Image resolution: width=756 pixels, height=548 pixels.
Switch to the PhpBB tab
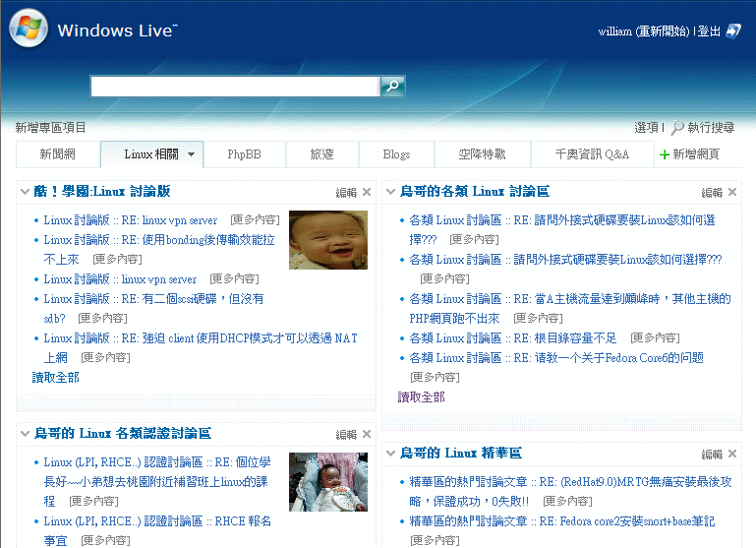(x=244, y=154)
